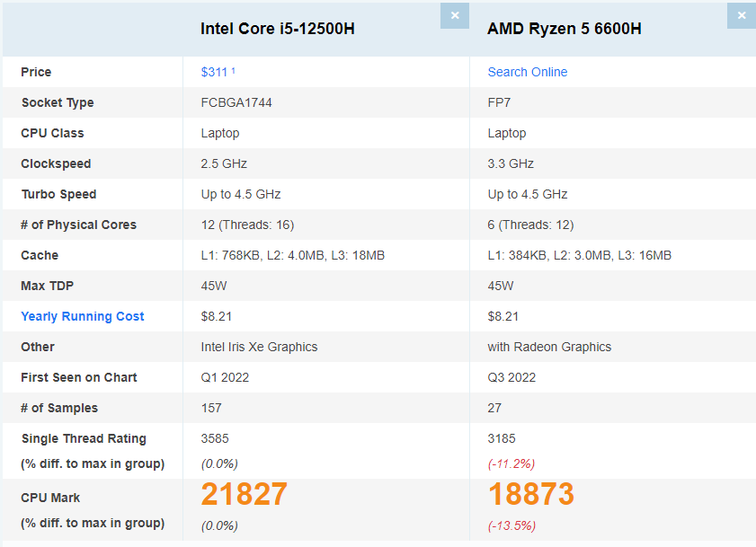Click the CPU Mark row label
Screen dimensions: 756x547
tap(50, 498)
